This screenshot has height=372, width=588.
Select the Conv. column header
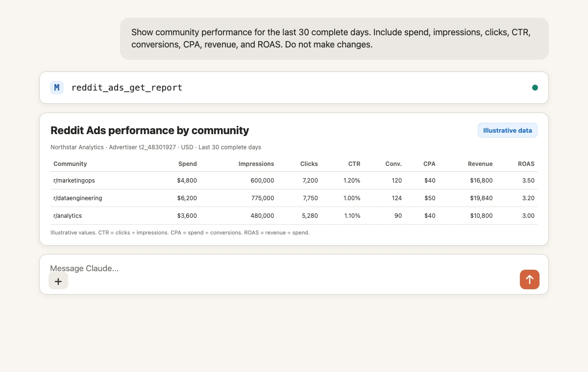(393, 164)
